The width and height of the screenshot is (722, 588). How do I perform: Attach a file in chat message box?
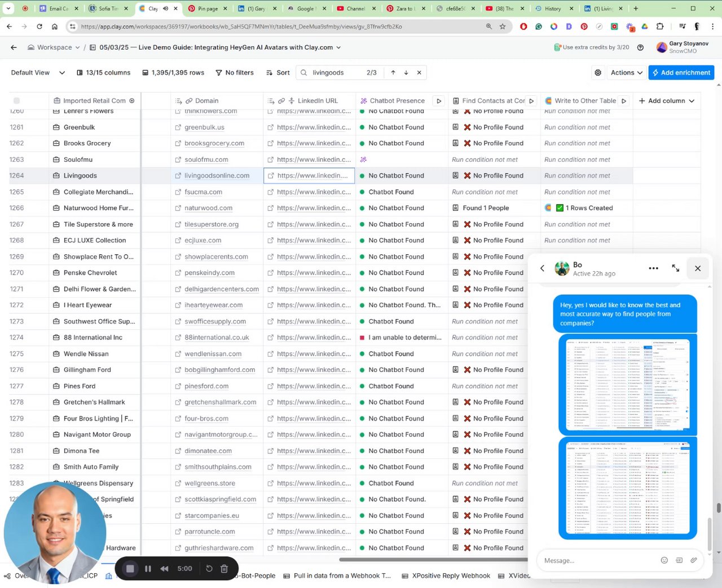tap(694, 560)
